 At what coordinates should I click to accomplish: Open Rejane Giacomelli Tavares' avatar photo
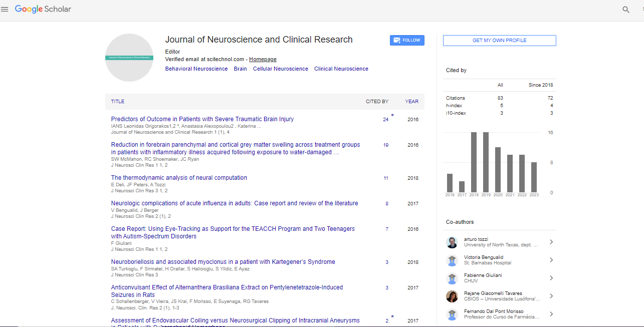tap(452, 296)
